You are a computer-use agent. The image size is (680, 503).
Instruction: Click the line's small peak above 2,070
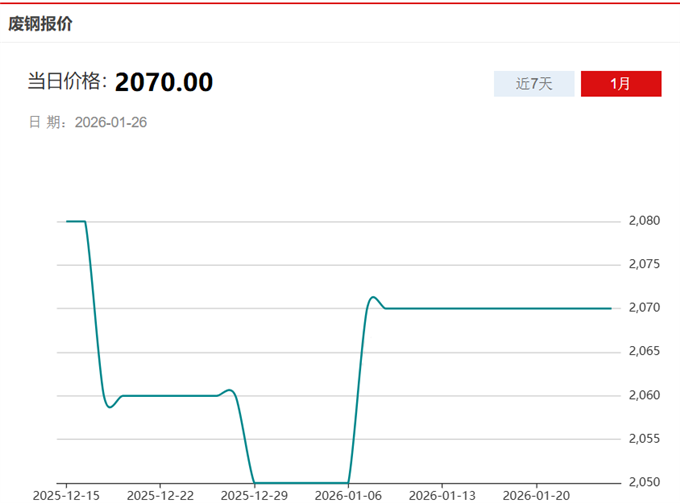[x=372, y=297]
